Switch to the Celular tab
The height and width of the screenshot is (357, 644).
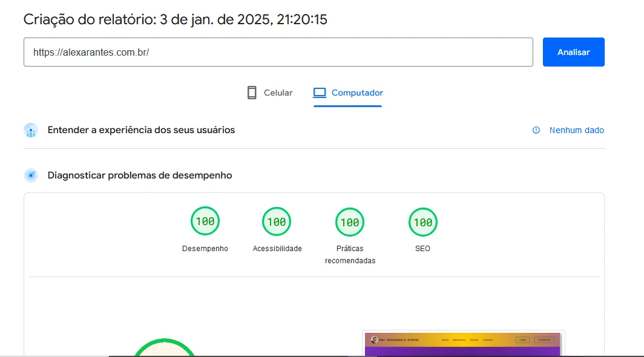pyautogui.click(x=270, y=93)
